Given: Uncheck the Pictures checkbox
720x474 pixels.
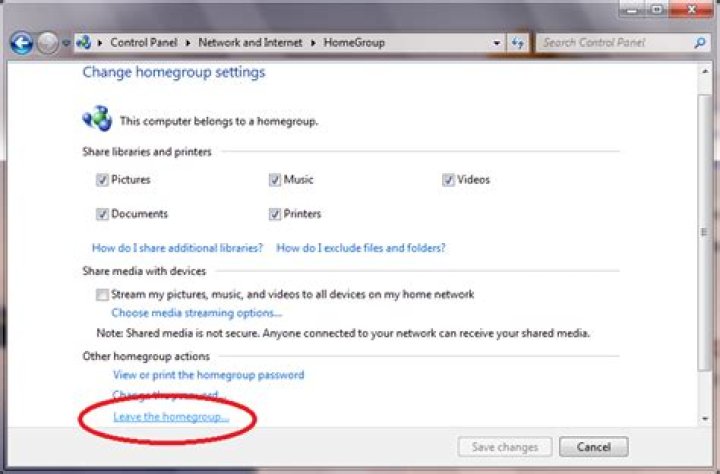Looking at the screenshot, I should [x=102, y=180].
